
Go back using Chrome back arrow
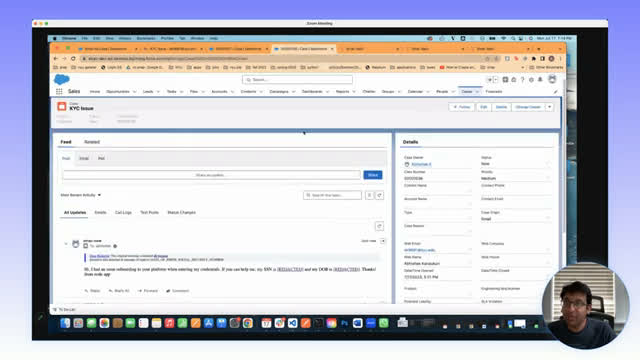coord(56,59)
